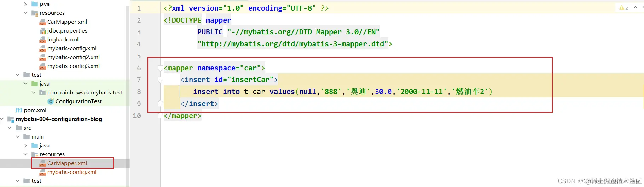Select highlighted CarMapper.xml under main resources
644x187 pixels.
point(67,163)
